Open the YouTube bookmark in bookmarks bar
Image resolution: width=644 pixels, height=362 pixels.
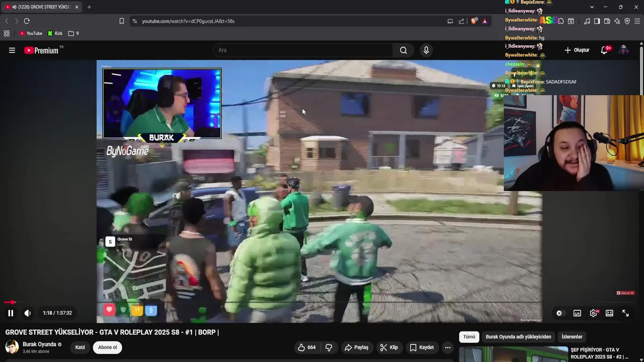pyautogui.click(x=31, y=33)
